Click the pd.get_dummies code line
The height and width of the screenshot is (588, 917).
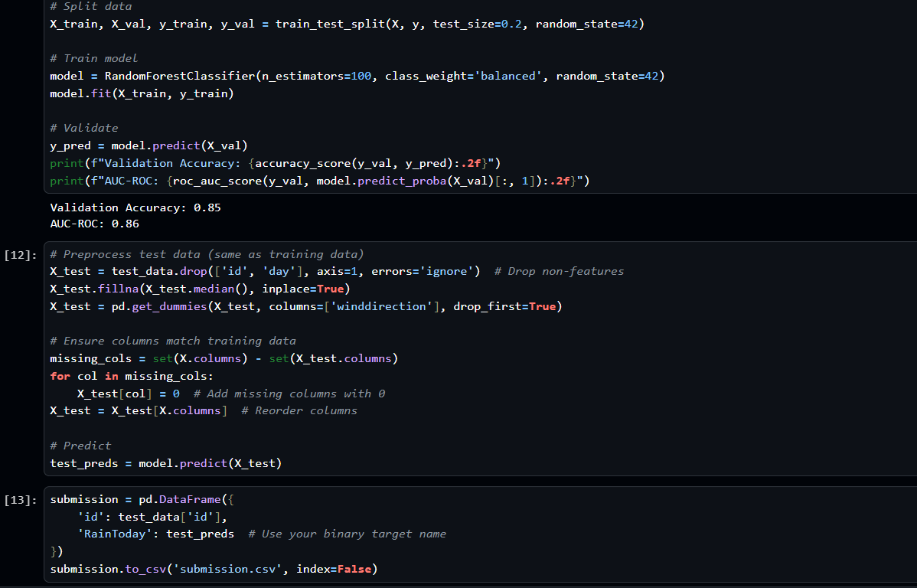pyautogui.click(x=306, y=306)
